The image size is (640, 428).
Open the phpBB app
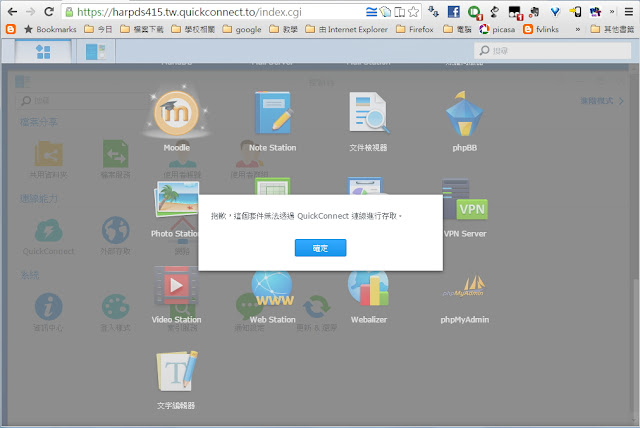coord(464,120)
